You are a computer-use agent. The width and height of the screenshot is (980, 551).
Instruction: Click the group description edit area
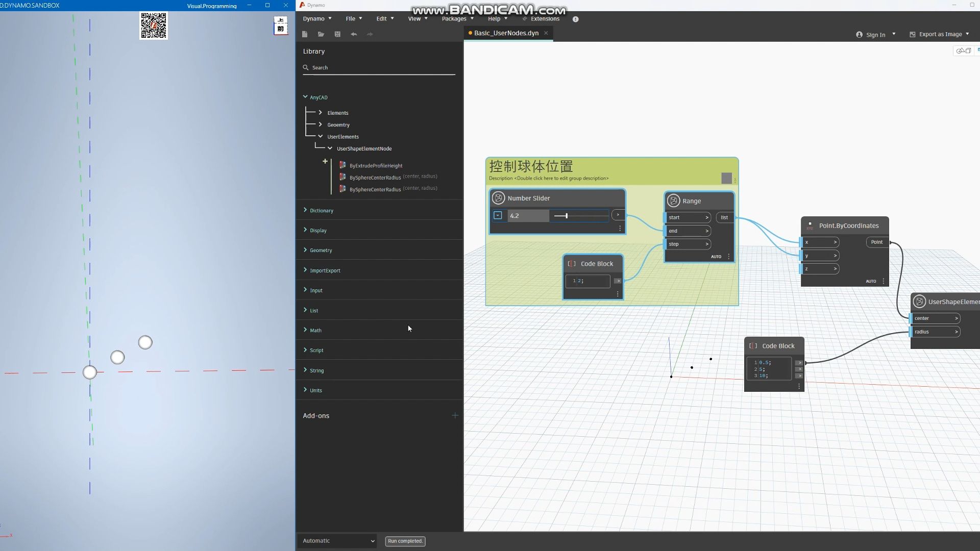tap(548, 178)
